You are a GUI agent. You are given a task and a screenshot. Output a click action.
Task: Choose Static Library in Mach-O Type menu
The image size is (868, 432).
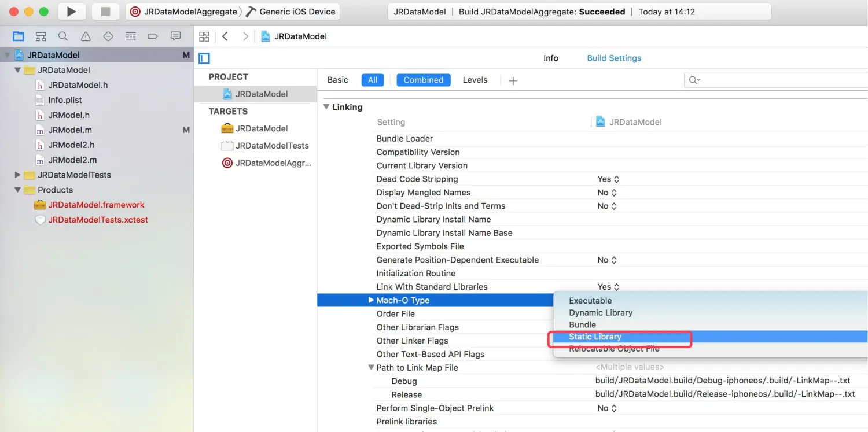tap(711, 337)
